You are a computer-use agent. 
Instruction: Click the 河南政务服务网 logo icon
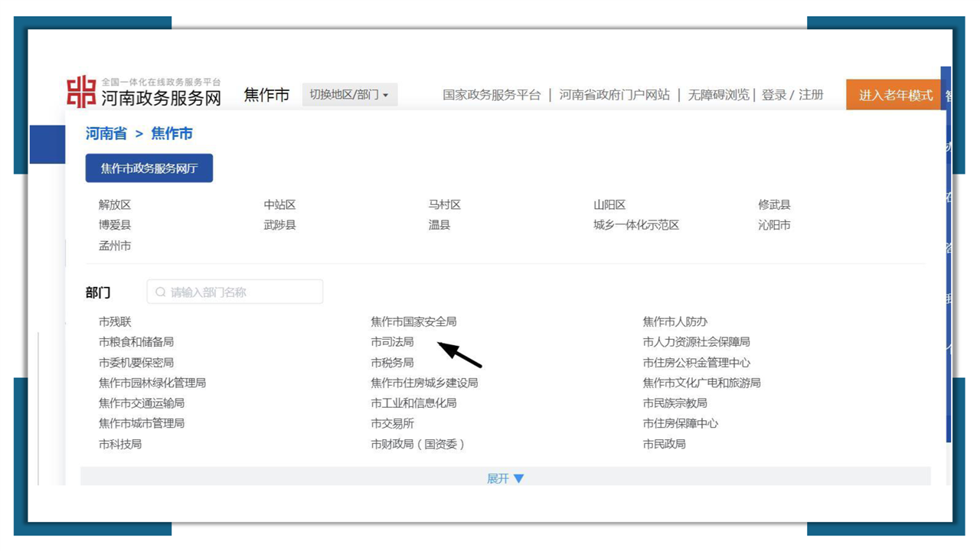click(81, 93)
